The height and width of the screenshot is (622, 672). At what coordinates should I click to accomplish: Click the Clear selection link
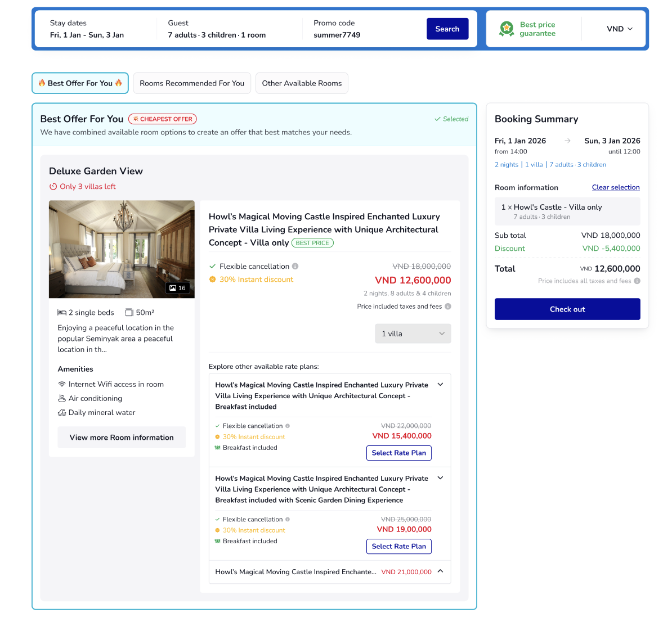(615, 187)
